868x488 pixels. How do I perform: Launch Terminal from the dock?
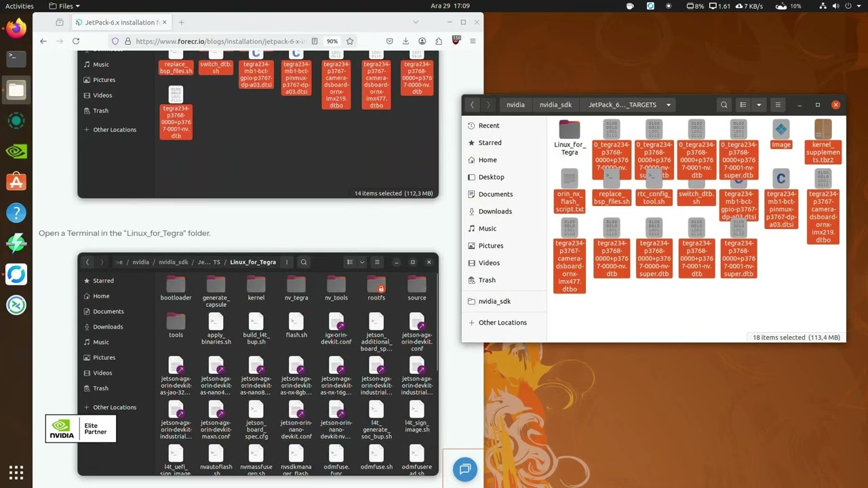pyautogui.click(x=16, y=58)
